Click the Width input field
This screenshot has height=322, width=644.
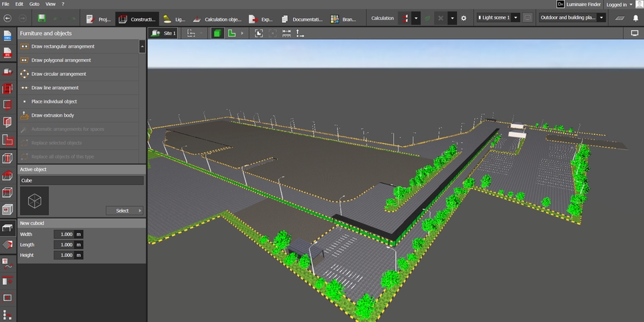[63, 234]
